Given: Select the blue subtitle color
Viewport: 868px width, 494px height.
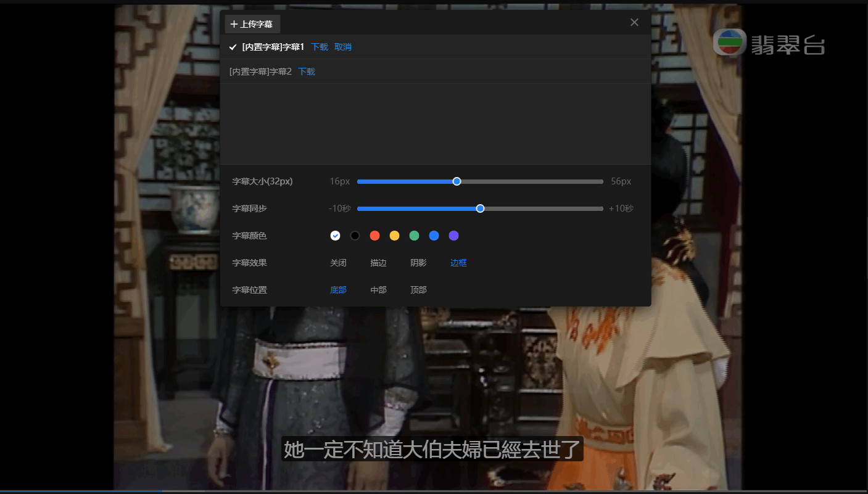Looking at the screenshot, I should (x=434, y=236).
